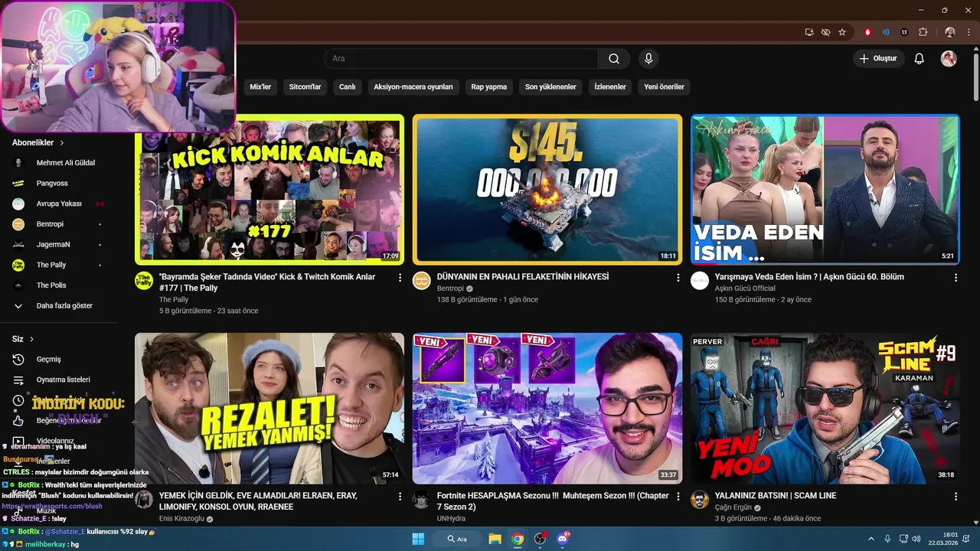This screenshot has width=980, height=551.
Task: Play the VEDA EDEN İSİM thumbnail
Action: click(825, 189)
